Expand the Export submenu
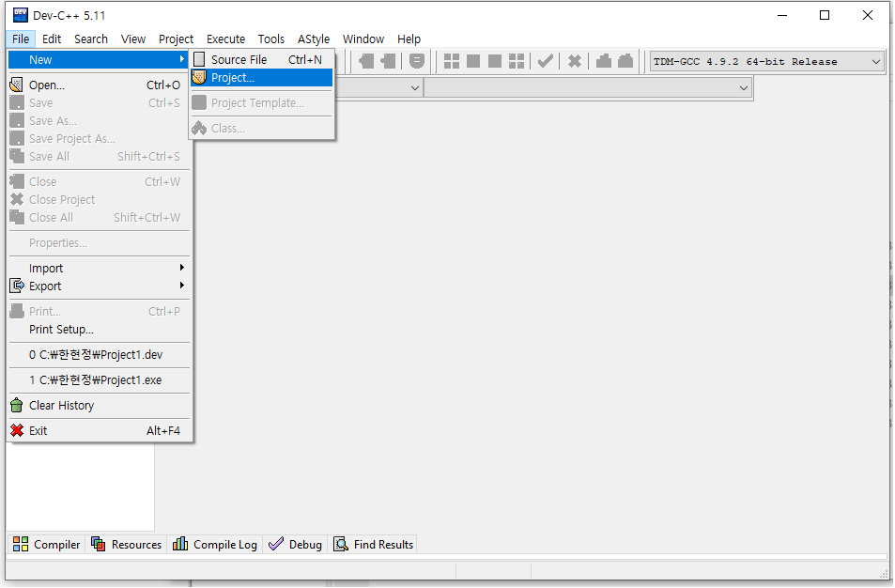 click(x=100, y=286)
